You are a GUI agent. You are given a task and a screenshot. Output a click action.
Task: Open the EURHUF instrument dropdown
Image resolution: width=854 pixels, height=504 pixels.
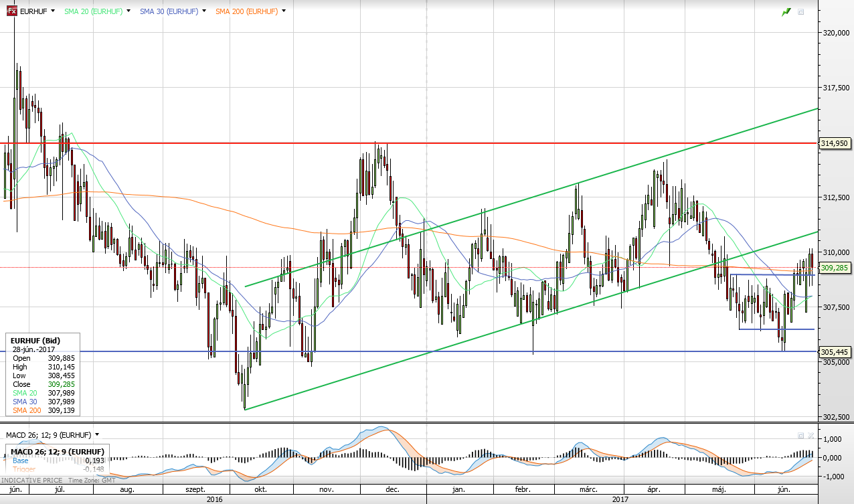[x=53, y=11]
